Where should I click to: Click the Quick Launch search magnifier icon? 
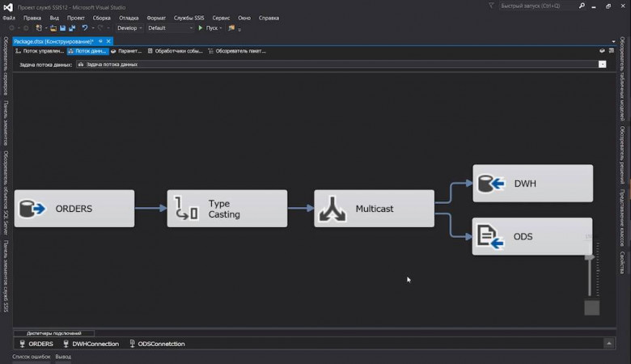point(582,6)
